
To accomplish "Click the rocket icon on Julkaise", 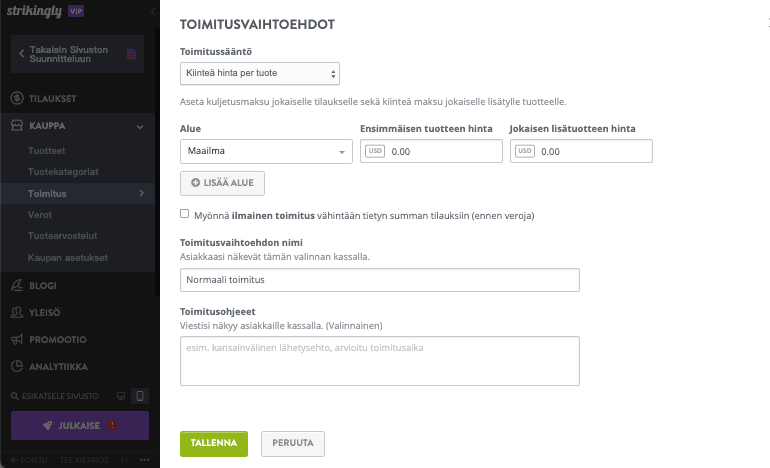I will click(48, 426).
